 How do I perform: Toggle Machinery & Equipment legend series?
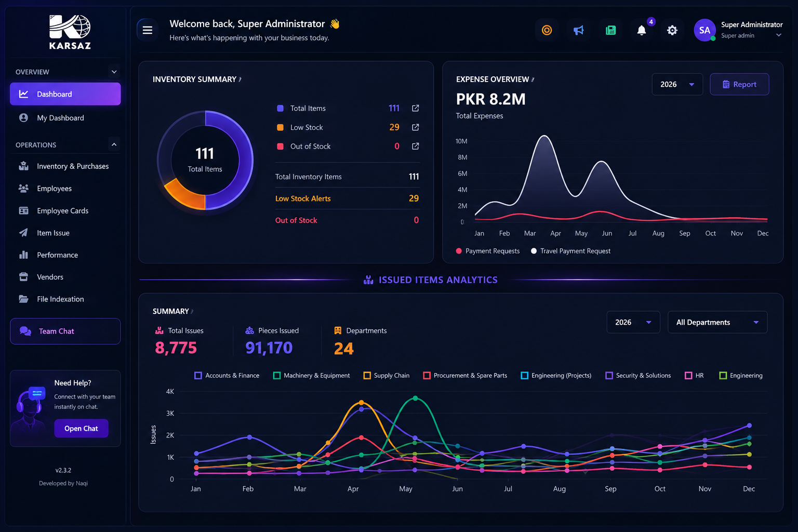[311, 376]
